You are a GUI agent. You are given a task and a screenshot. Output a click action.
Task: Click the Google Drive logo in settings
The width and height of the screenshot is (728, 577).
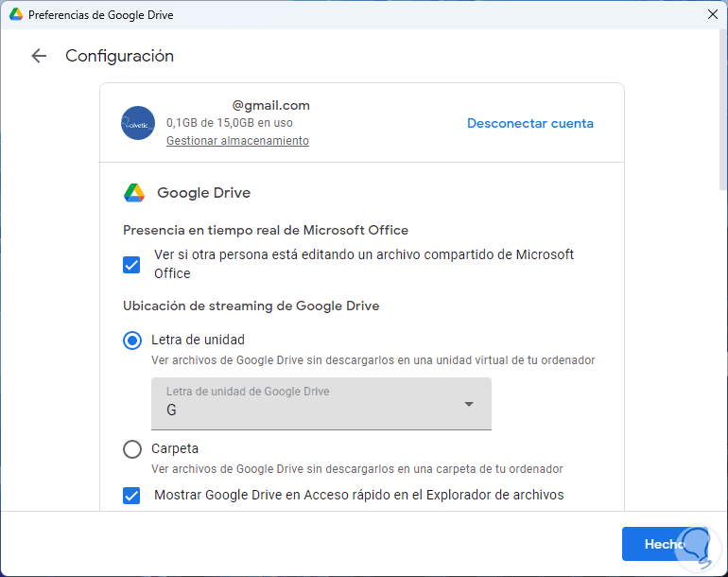tap(134, 193)
